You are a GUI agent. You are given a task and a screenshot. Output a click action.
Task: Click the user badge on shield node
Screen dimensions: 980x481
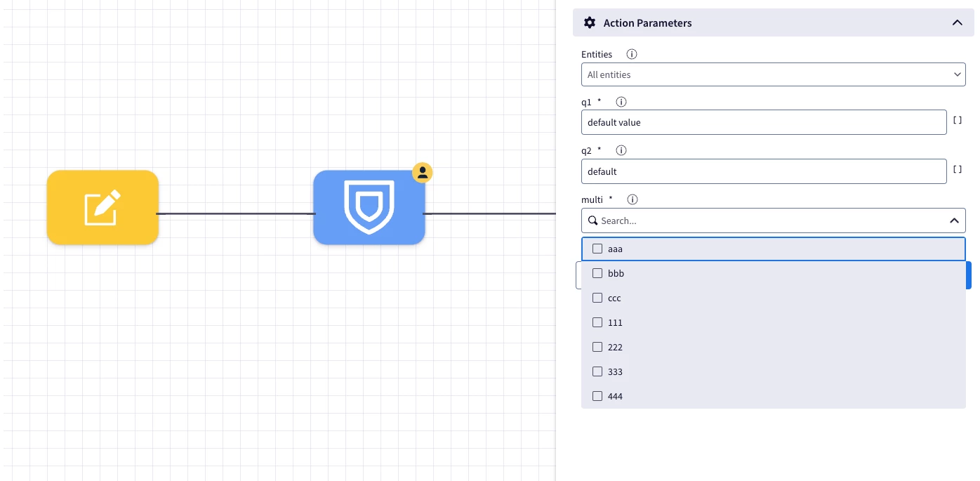coord(422,172)
